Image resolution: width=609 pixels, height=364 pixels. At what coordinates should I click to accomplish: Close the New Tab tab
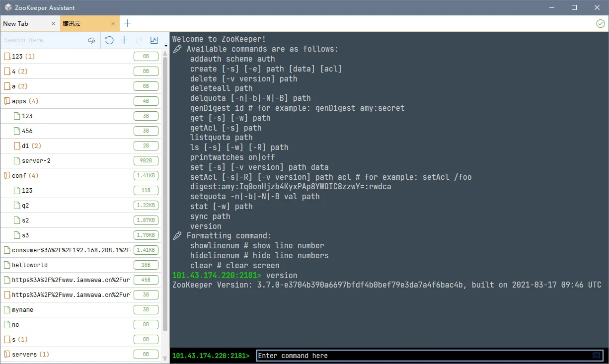54,23
